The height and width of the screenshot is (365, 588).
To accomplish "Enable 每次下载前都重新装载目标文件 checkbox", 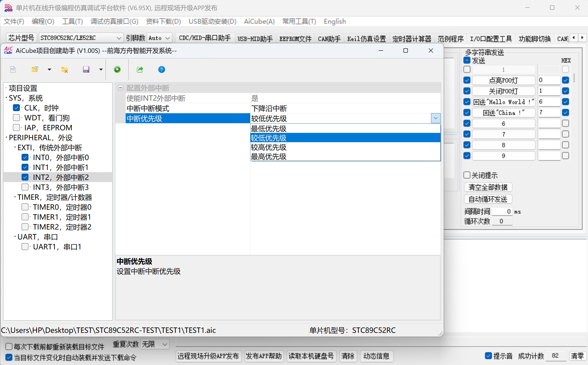I will point(9,346).
